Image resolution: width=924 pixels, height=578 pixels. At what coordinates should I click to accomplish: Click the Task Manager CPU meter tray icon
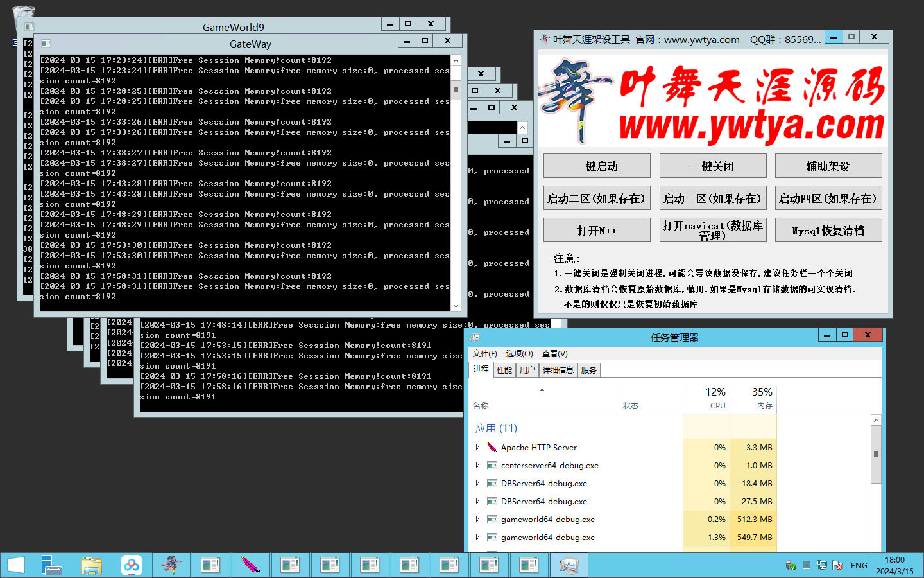coord(807,565)
